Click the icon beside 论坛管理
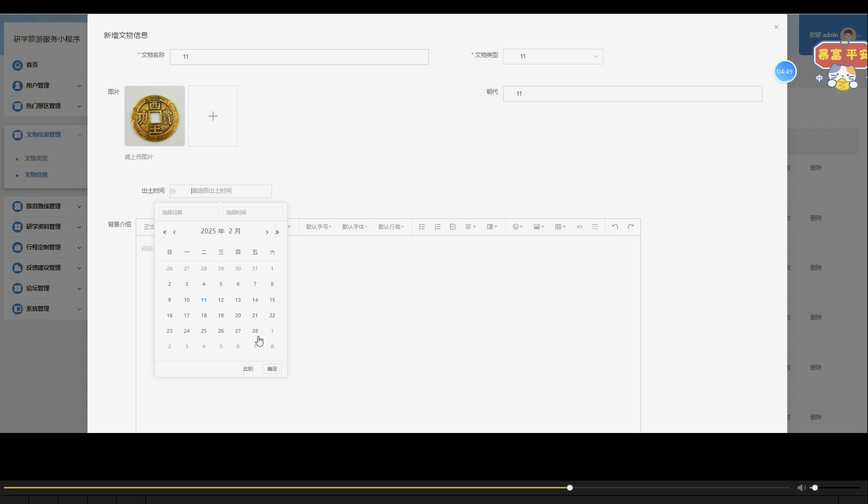This screenshot has width=868, height=504. point(17,288)
